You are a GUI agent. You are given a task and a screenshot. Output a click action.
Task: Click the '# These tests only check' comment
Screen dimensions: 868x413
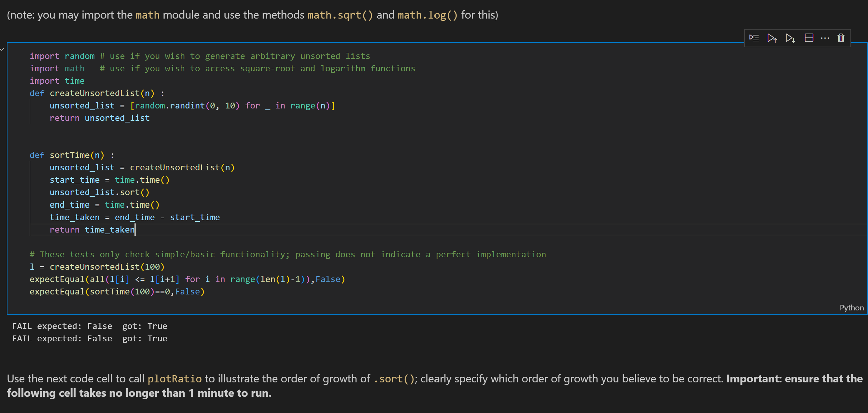[x=287, y=255]
